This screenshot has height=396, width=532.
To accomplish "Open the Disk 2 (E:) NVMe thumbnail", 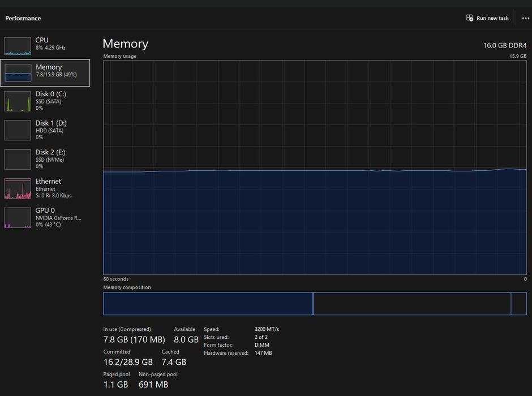I will pyautogui.click(x=18, y=160).
